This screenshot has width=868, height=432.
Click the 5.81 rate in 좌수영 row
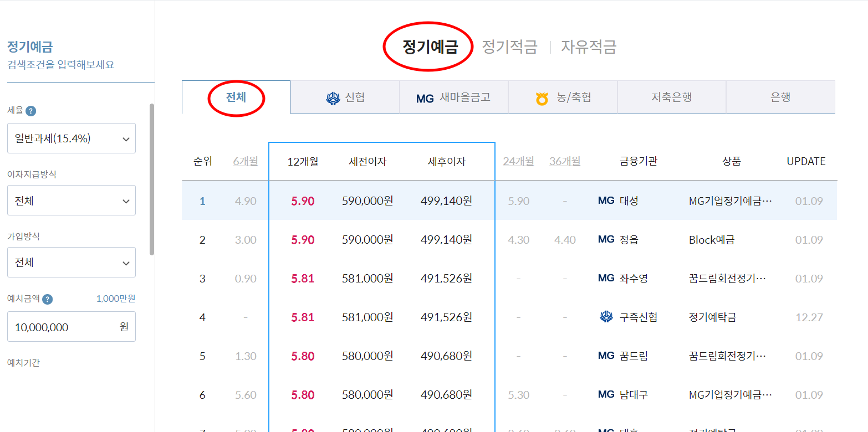(x=303, y=279)
